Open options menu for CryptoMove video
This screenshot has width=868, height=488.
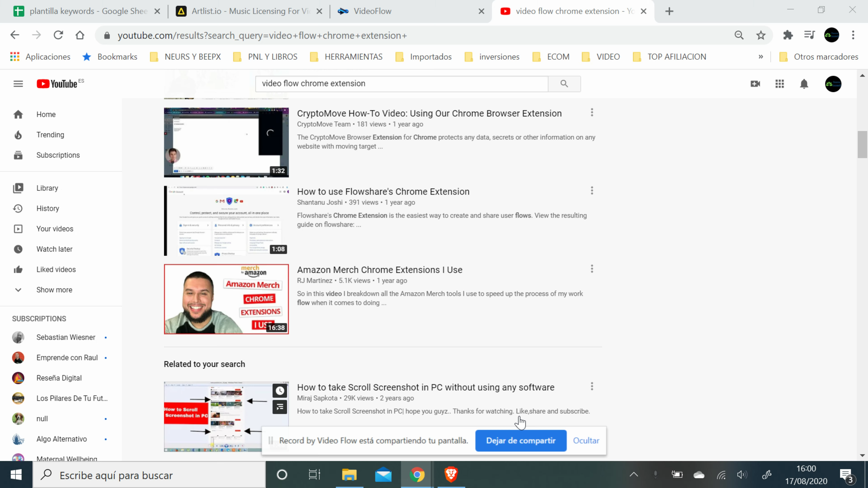(592, 113)
